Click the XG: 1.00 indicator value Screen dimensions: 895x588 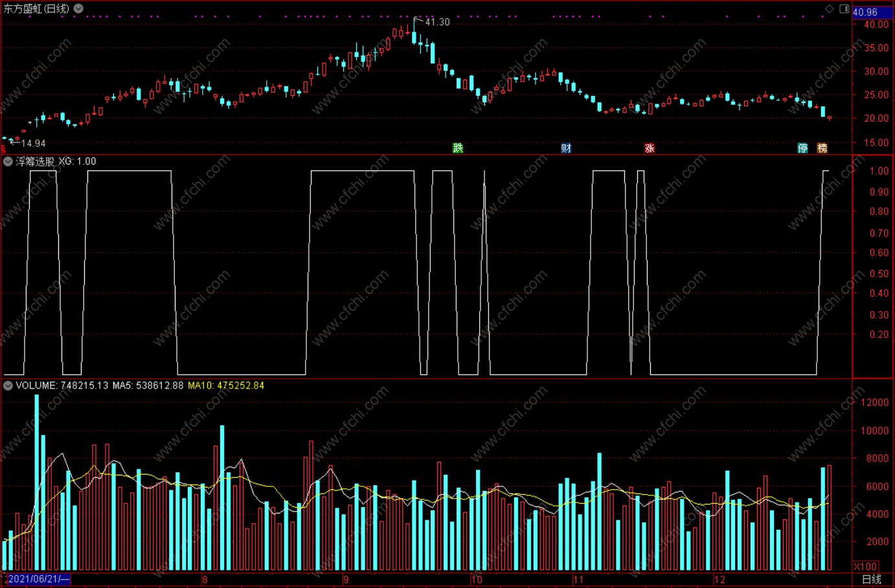77,161
